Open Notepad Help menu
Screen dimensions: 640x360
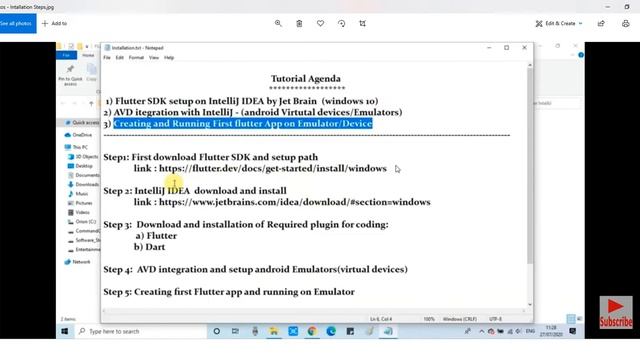[169, 58]
